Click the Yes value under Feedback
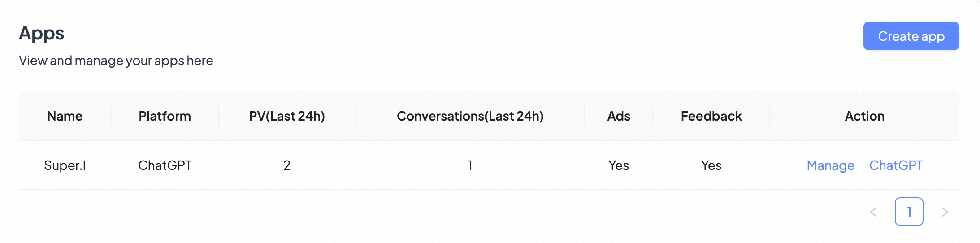Viewport: 980px width, 243px height. 711,165
